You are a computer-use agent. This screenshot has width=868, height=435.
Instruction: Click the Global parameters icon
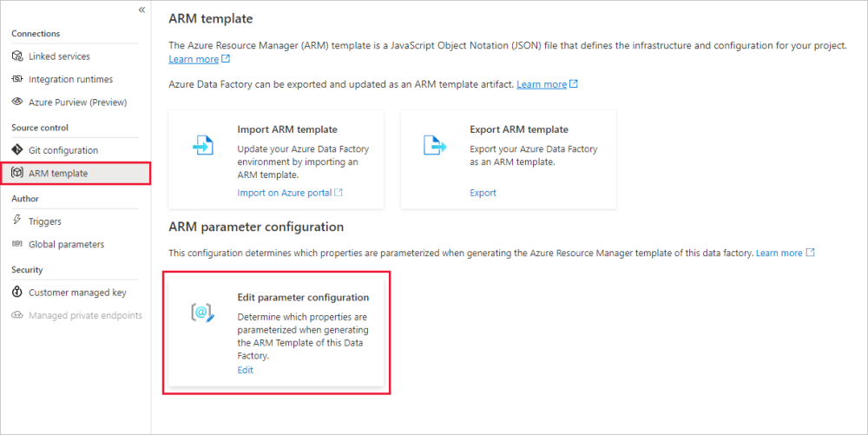[x=17, y=244]
